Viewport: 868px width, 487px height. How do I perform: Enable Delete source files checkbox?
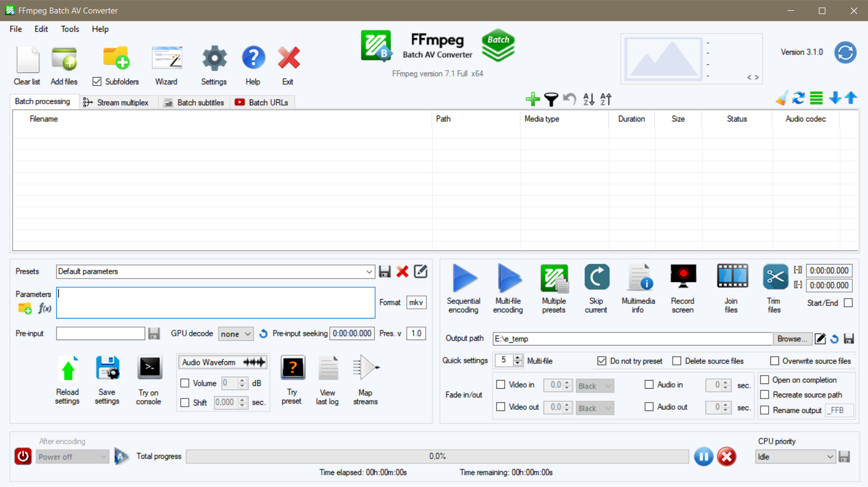coord(676,361)
